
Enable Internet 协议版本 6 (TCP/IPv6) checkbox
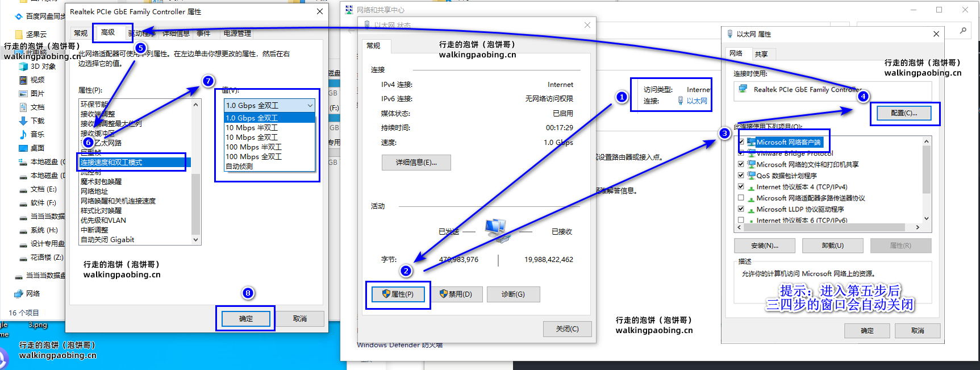tap(741, 220)
